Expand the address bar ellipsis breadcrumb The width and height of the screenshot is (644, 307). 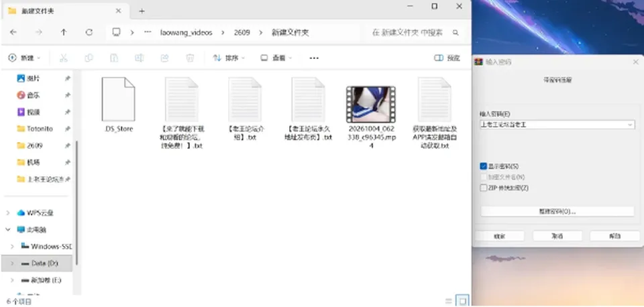[x=148, y=32]
